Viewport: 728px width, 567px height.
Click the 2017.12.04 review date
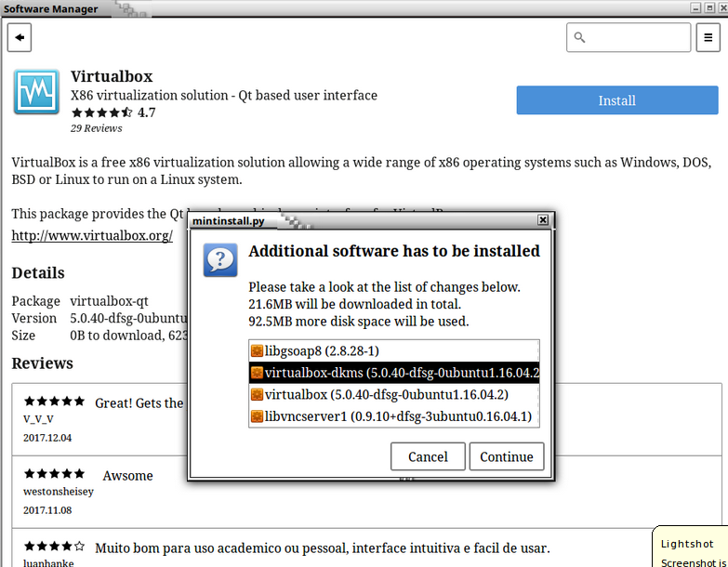pos(47,438)
